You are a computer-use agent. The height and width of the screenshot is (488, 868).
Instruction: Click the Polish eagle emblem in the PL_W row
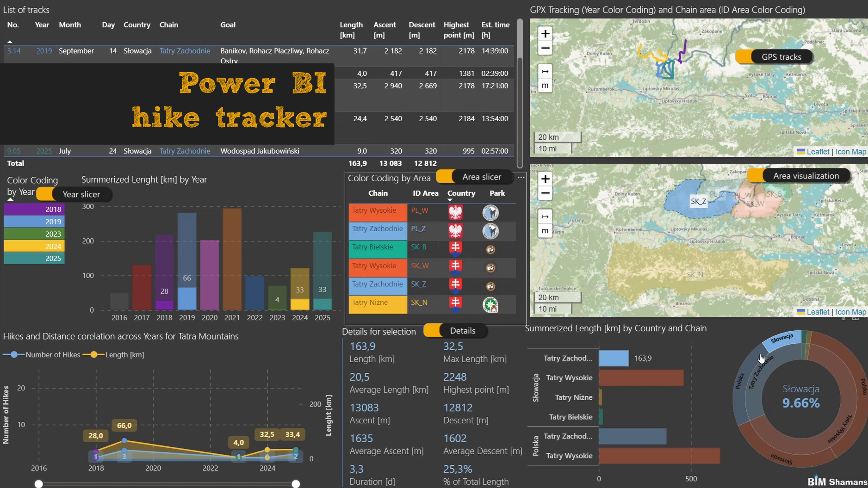[x=456, y=212]
